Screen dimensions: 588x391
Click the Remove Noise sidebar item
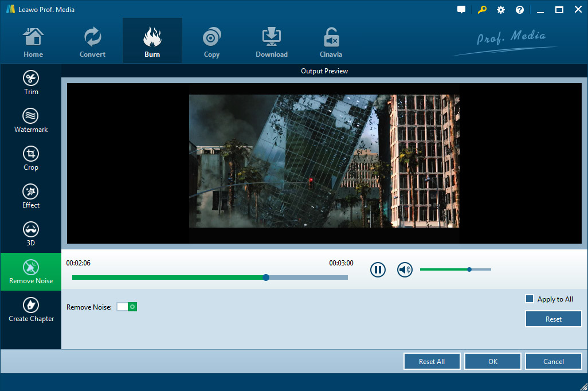[x=31, y=272]
